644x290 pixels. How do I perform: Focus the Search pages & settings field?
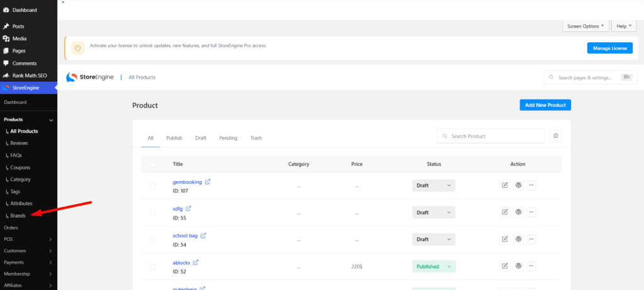point(591,77)
